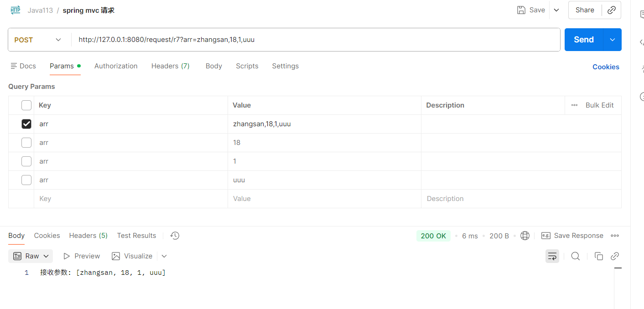This screenshot has height=309, width=644.
Task: Click the Save Response button
Action: coord(572,236)
